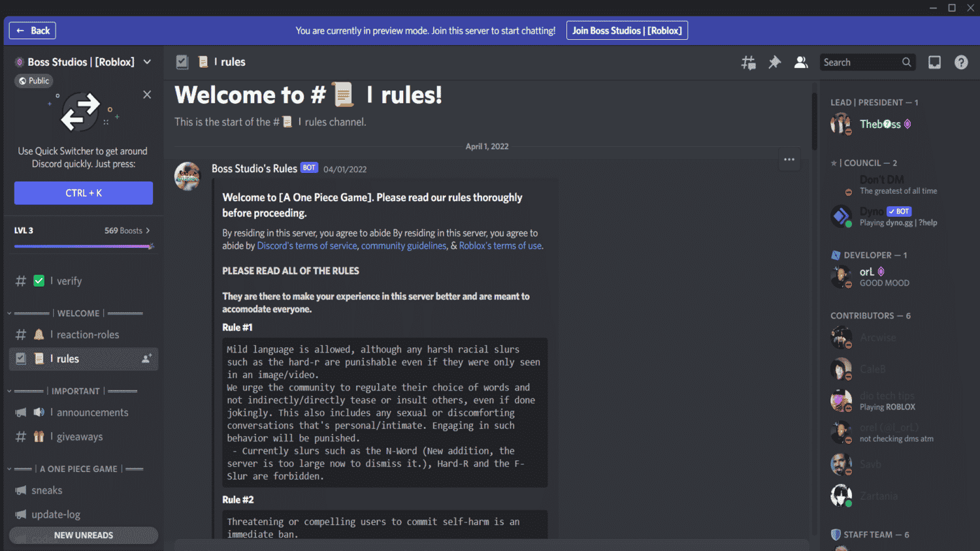Open Discord's terms of service link
This screenshot has width=980, height=551.
pyautogui.click(x=307, y=246)
